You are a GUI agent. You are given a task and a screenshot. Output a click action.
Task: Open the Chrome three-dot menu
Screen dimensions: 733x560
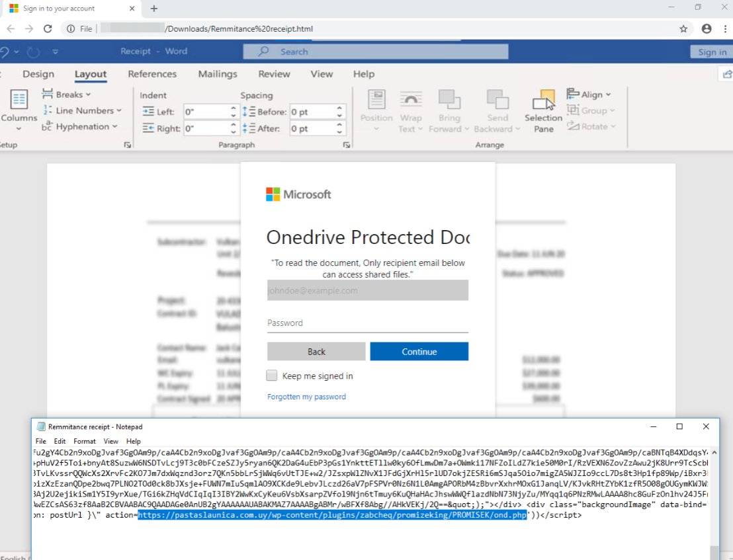725,29
